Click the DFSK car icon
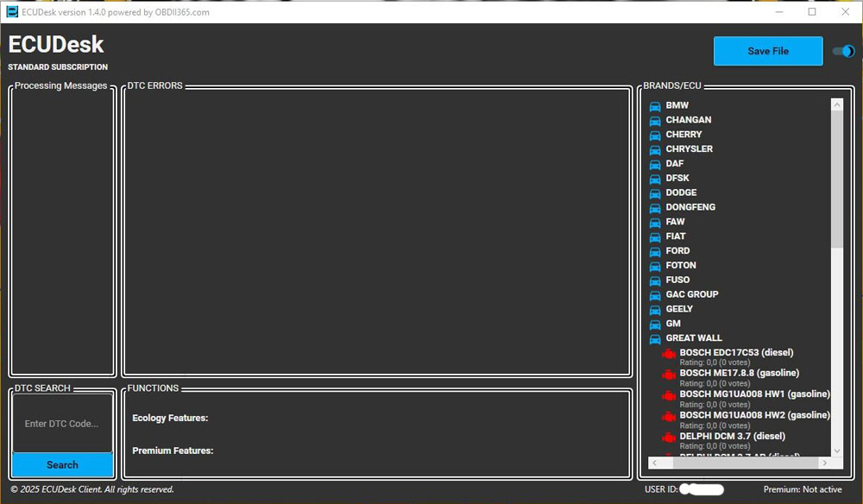863x504 pixels. click(x=655, y=179)
